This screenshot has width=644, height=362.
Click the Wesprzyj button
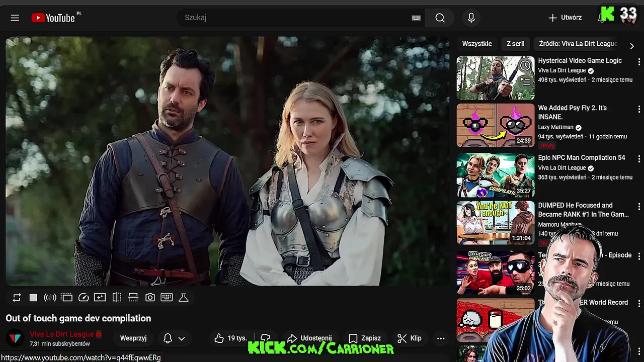133,338
